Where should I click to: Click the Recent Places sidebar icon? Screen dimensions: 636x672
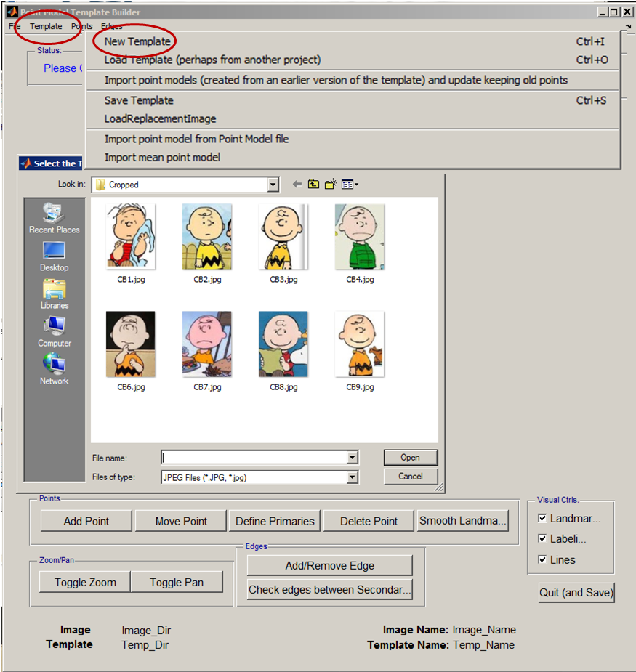(54, 216)
